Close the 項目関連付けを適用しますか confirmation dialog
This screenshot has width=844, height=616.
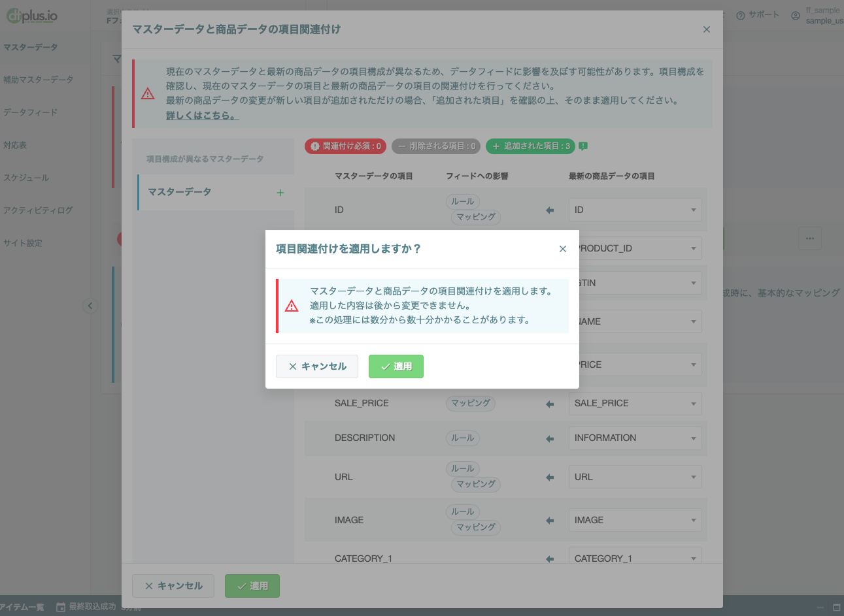[x=563, y=249]
